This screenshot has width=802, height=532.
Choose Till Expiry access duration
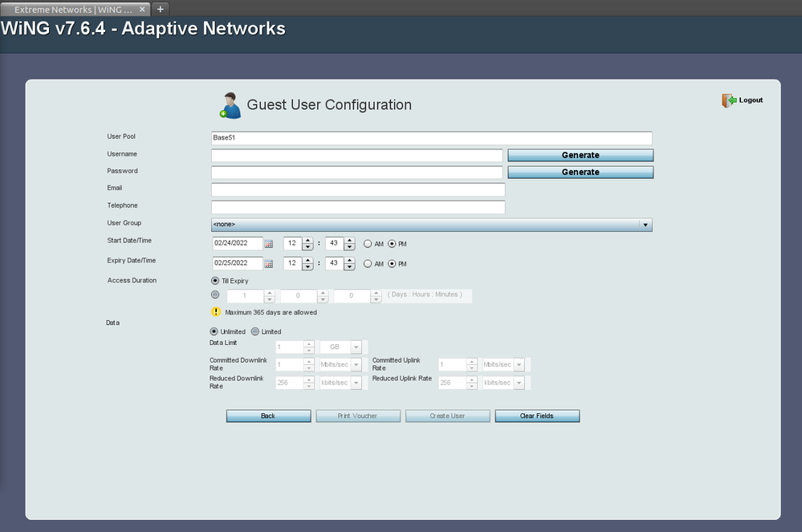click(215, 281)
